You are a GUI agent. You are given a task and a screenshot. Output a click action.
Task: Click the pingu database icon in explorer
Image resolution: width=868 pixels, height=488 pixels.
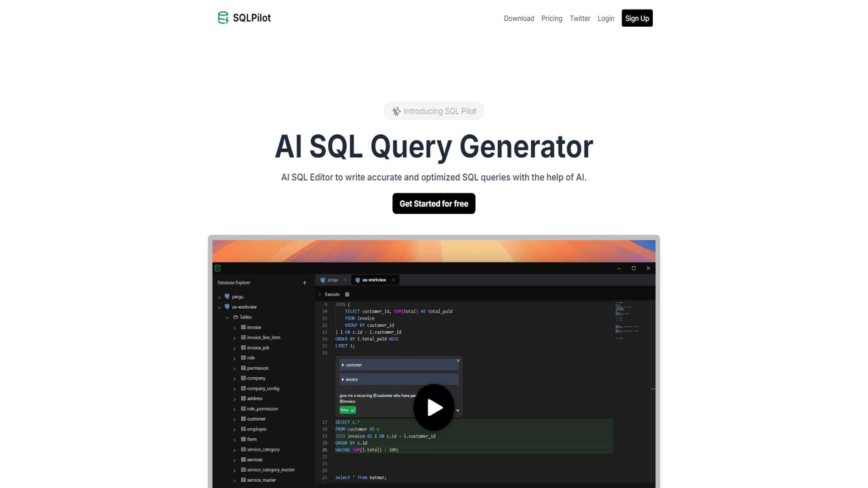pyautogui.click(x=227, y=297)
